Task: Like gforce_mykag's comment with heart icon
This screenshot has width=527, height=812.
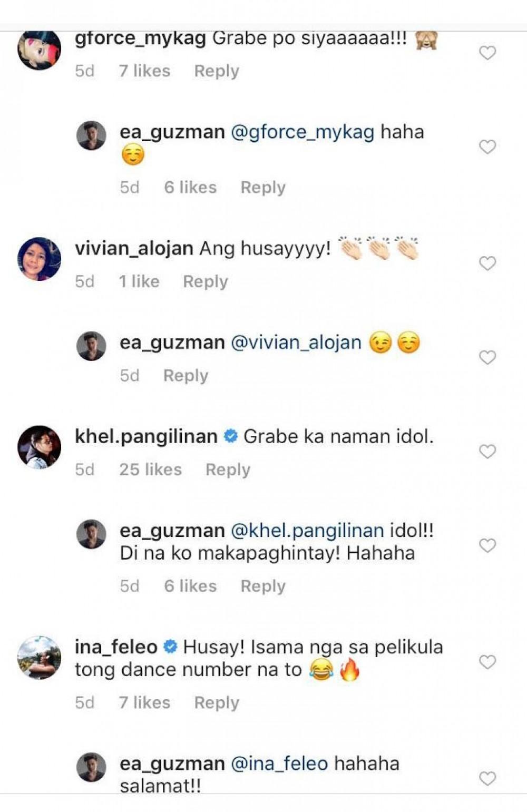Action: (x=487, y=53)
